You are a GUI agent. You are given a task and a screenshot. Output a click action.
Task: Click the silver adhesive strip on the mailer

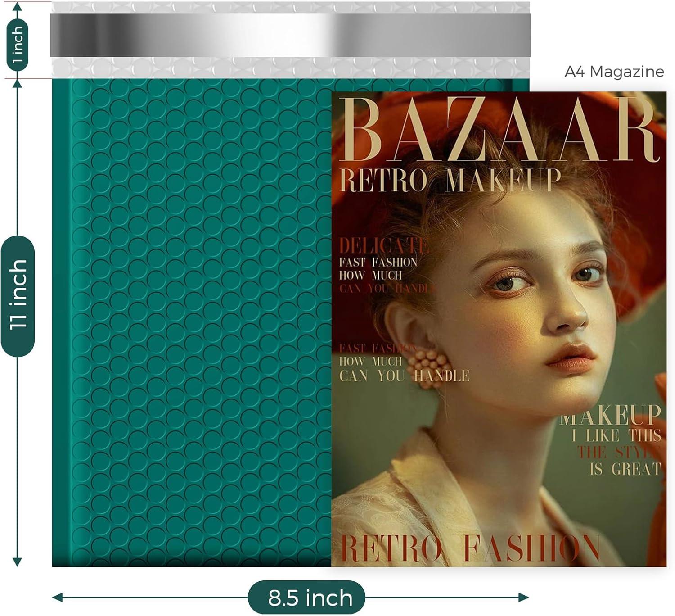point(290,35)
